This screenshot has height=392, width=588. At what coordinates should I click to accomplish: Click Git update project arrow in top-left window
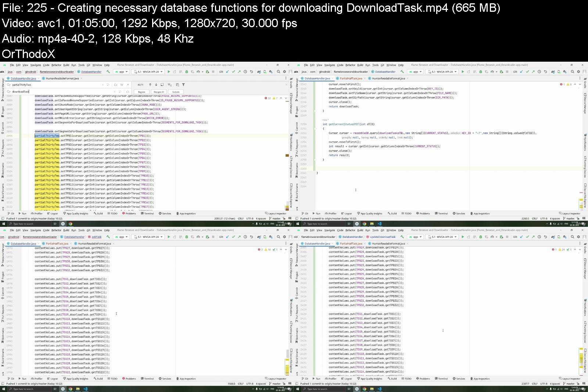tap(227, 72)
